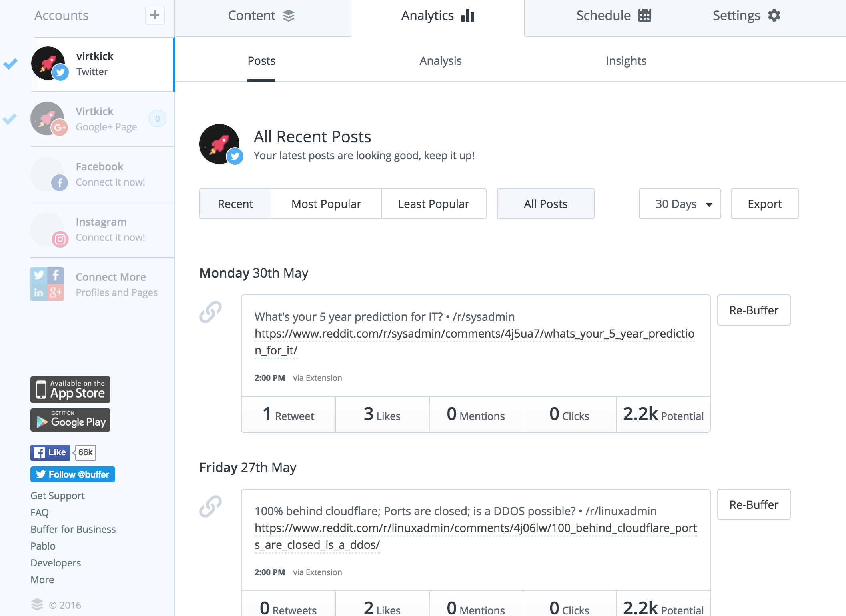Click the Facebook icon in the sidebar
The image size is (846, 616).
(x=60, y=183)
